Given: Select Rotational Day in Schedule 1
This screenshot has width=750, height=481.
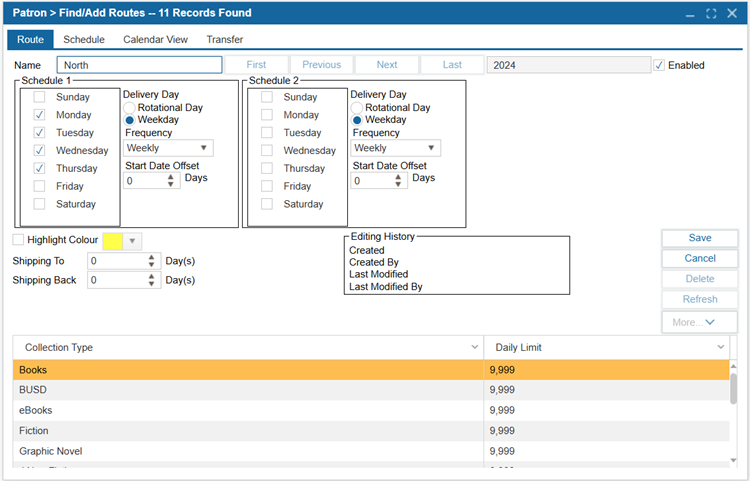Looking at the screenshot, I should (130, 108).
